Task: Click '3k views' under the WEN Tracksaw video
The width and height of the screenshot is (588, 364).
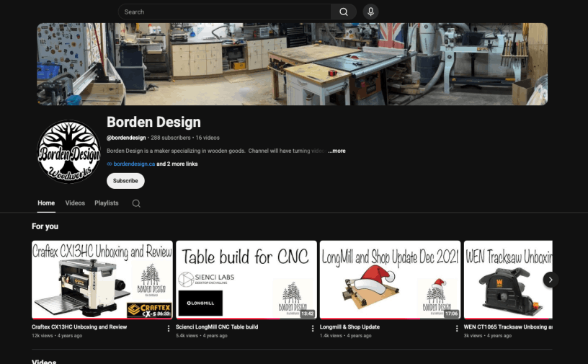Action: pyautogui.click(x=473, y=336)
